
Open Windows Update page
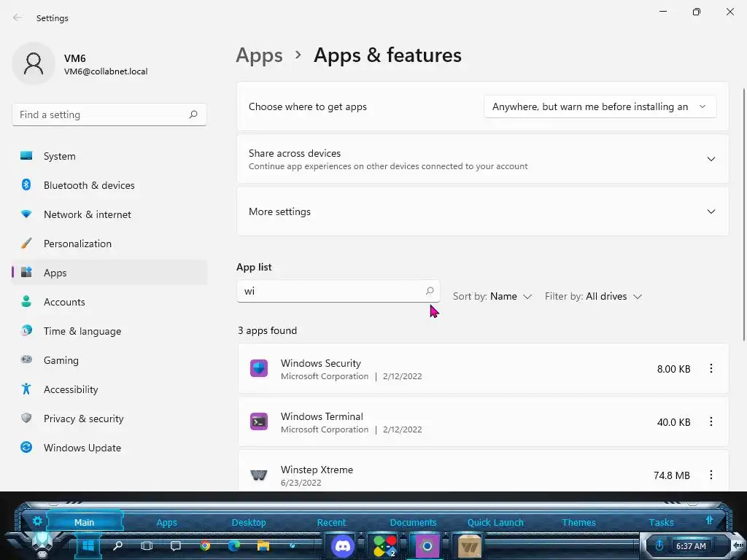click(x=109, y=448)
